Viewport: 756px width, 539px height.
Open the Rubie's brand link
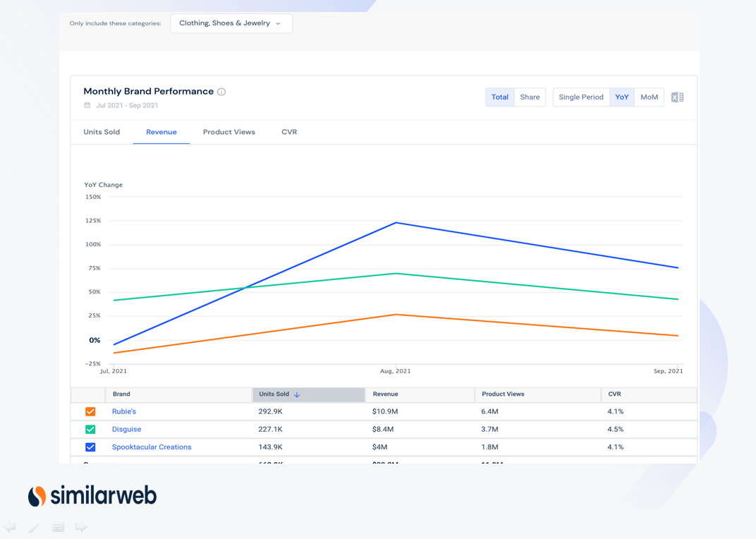(x=123, y=411)
